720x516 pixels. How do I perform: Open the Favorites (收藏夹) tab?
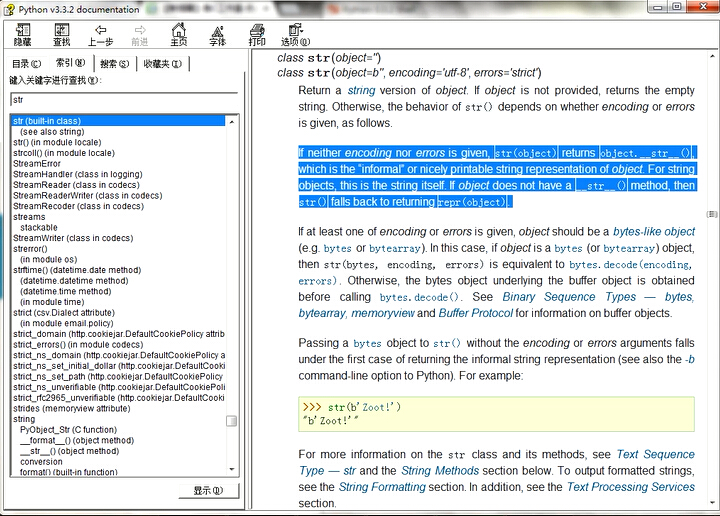pyautogui.click(x=162, y=64)
